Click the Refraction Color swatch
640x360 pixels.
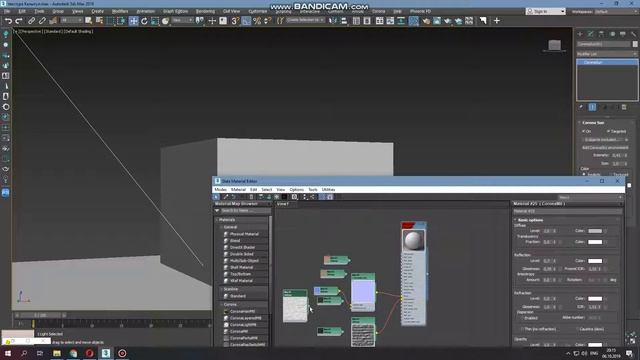click(595, 299)
